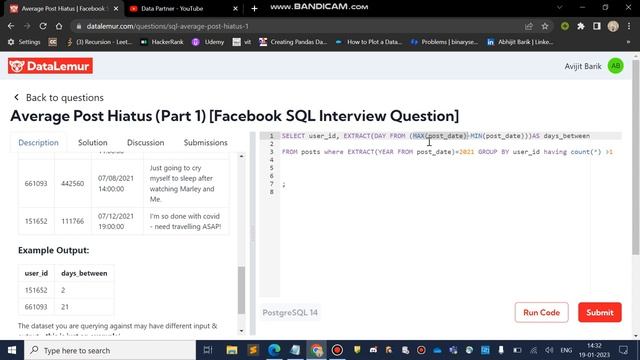
Task: Open the Chrome three-dot menu
Action: click(629, 26)
